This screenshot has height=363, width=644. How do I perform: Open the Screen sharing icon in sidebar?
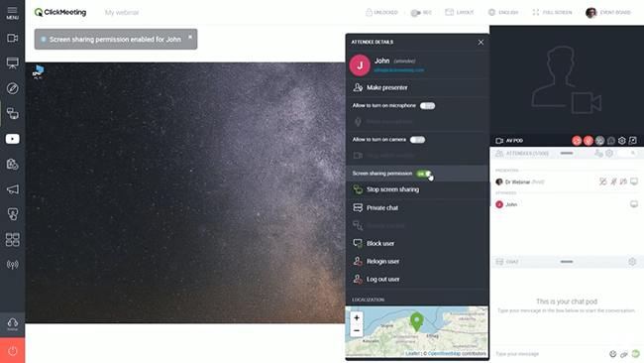[12, 113]
